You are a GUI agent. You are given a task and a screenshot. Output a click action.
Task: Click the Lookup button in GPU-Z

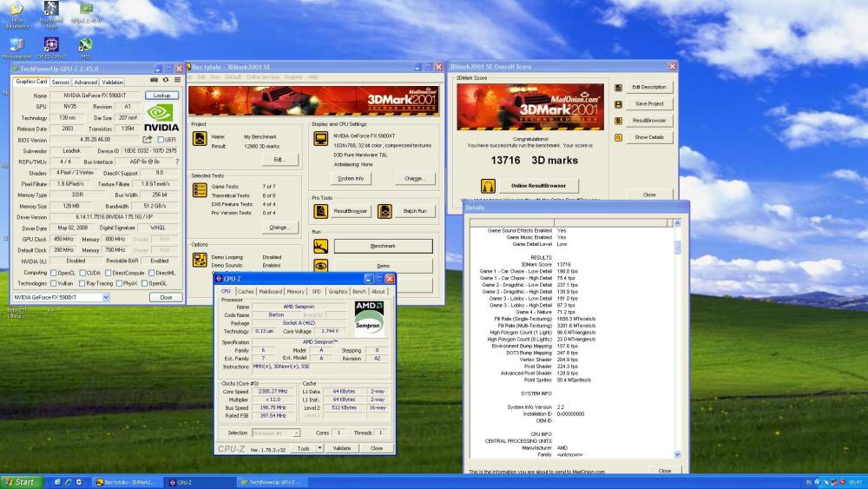[161, 96]
